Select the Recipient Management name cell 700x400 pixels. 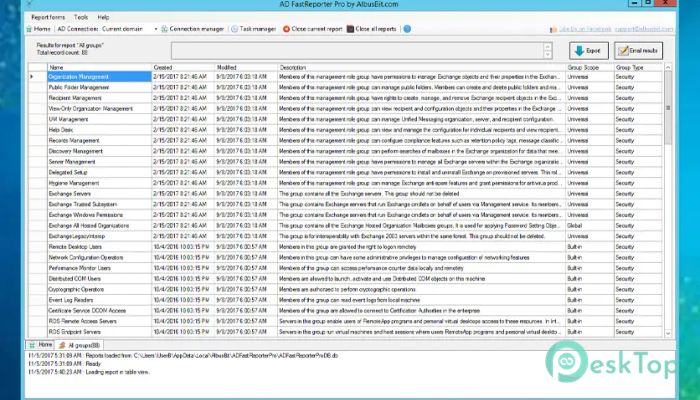(99, 98)
